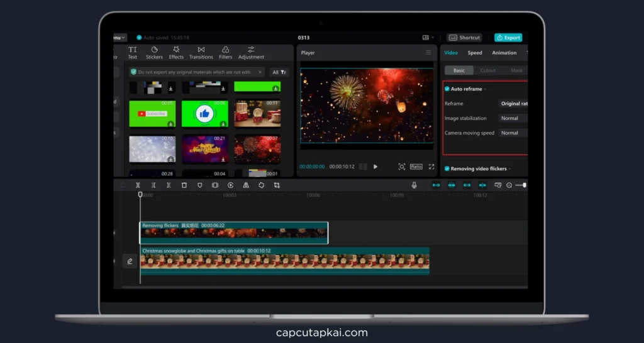Play the video in the Player

(x=375, y=166)
